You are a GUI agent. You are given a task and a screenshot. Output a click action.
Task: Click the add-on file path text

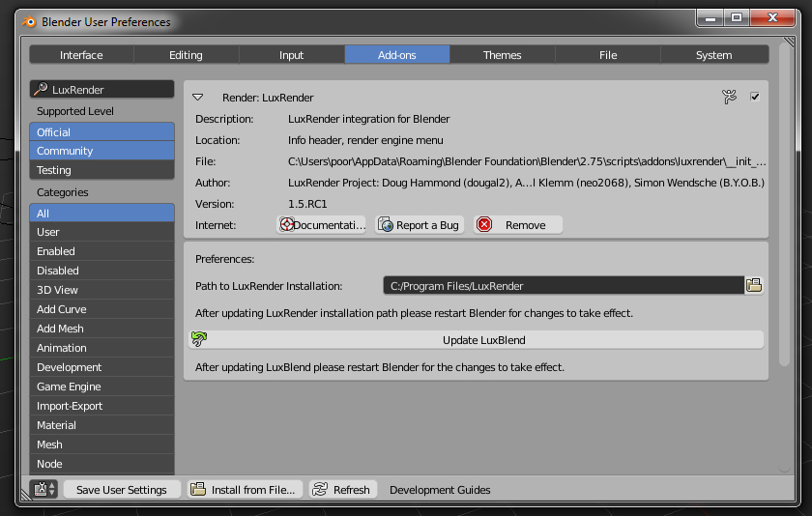(527, 161)
